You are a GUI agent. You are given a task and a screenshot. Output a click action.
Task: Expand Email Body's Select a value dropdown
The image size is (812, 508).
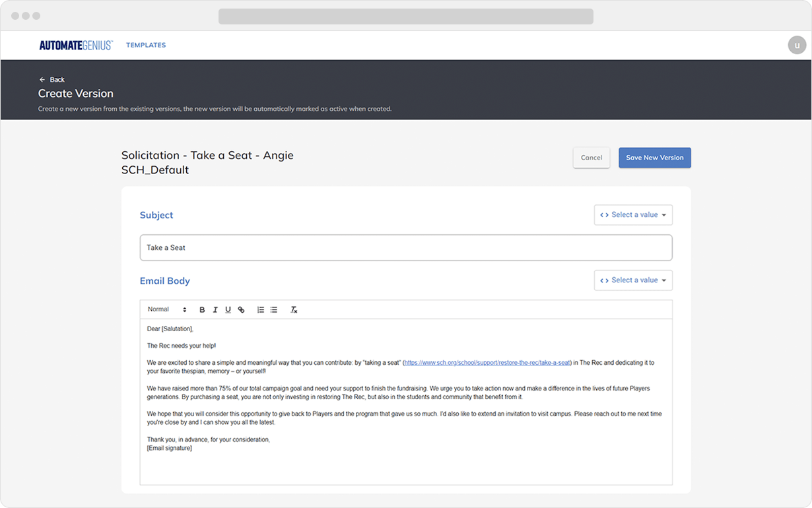point(632,280)
